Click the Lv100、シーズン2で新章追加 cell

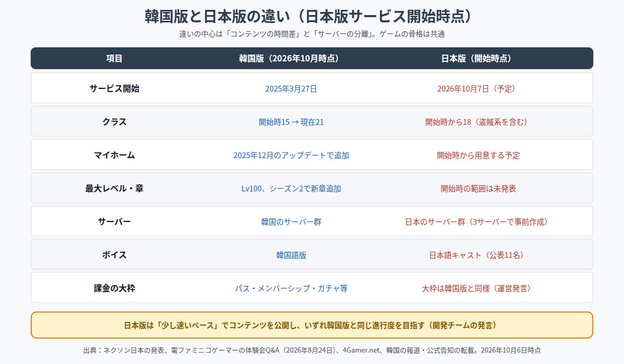(291, 188)
